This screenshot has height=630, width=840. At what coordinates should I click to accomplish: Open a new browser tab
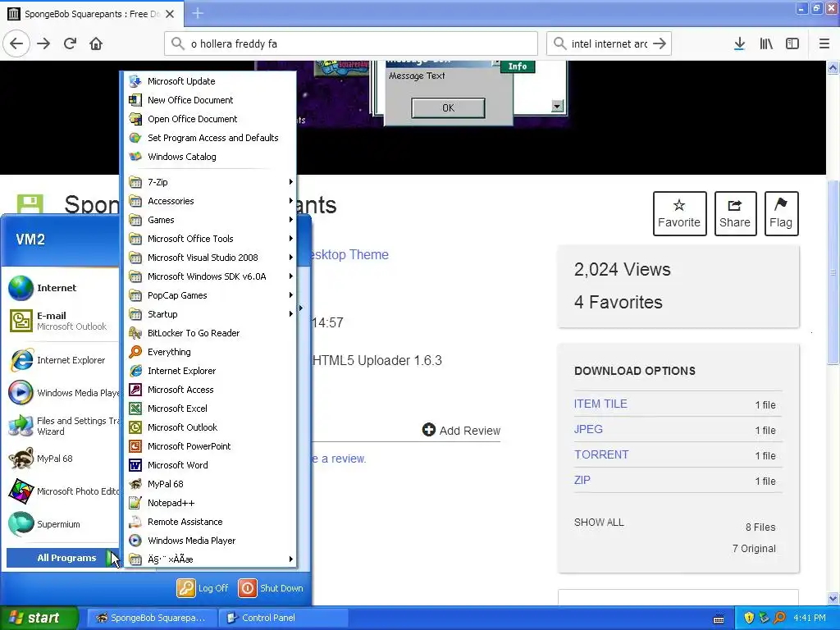tap(198, 13)
